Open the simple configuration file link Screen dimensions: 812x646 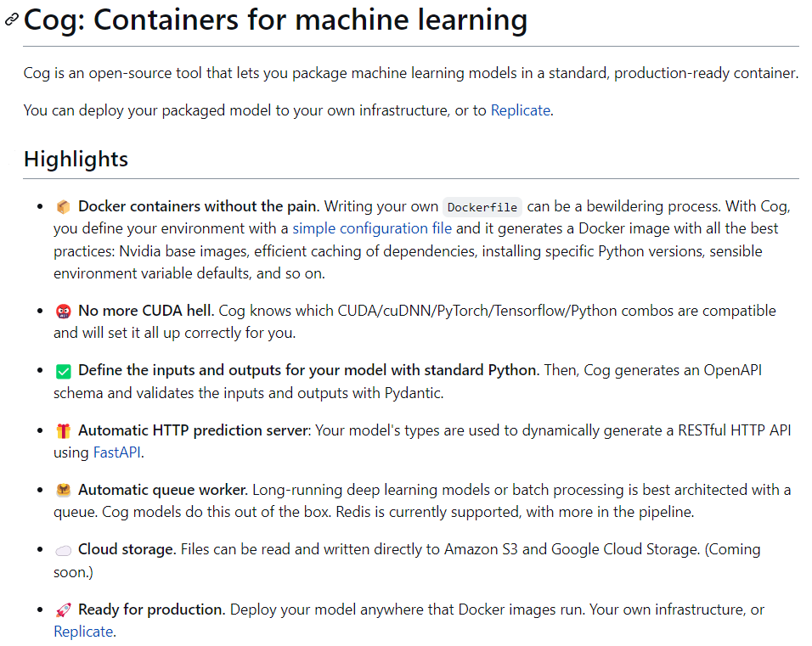click(x=372, y=228)
